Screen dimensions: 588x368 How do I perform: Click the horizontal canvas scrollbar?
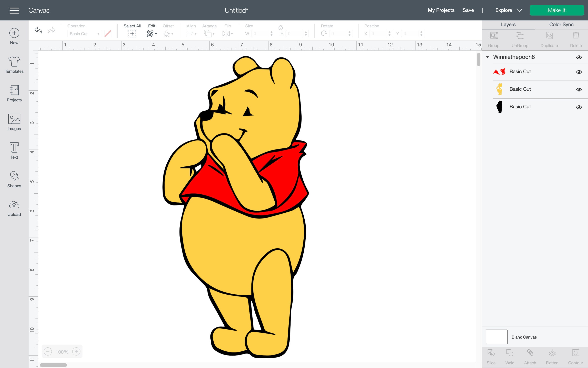click(53, 365)
